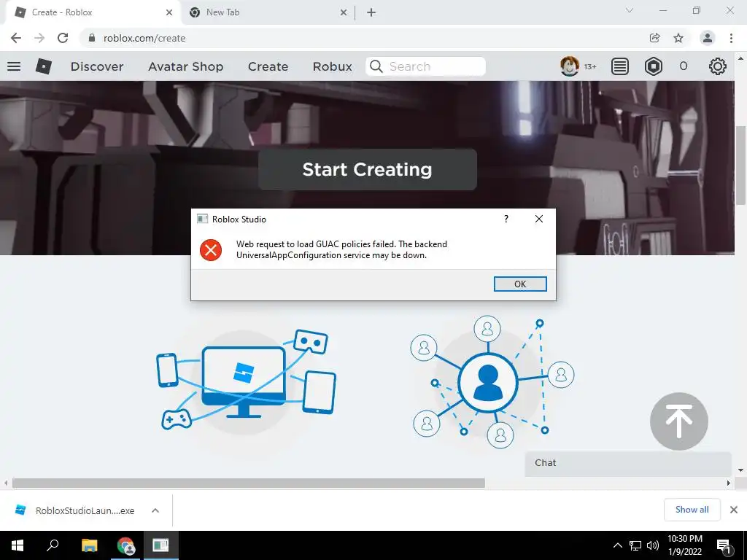Show hidden system tray icons
Viewport: 747px width, 560px height.
coord(617,545)
